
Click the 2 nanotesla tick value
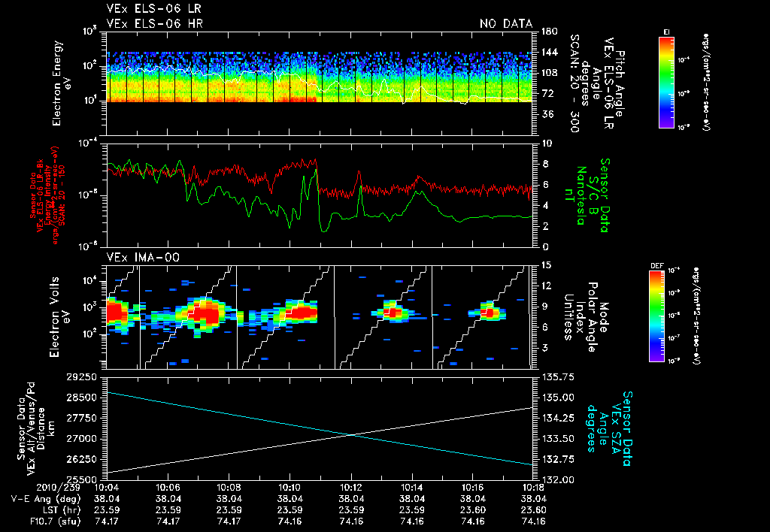[x=544, y=227]
